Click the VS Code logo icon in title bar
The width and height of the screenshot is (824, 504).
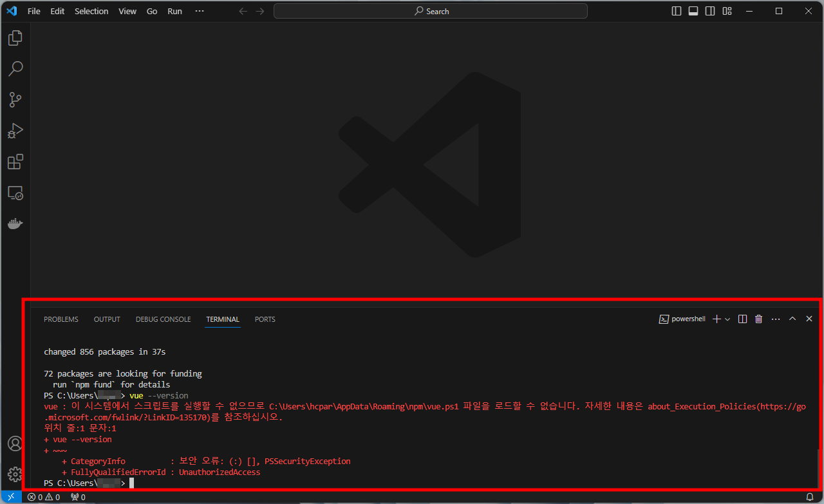(12, 11)
